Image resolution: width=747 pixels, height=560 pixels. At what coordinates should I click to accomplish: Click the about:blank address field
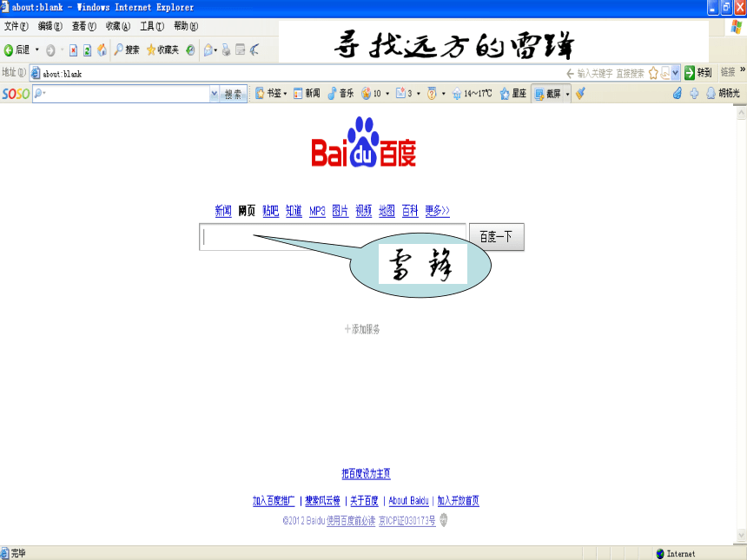pyautogui.click(x=295, y=74)
